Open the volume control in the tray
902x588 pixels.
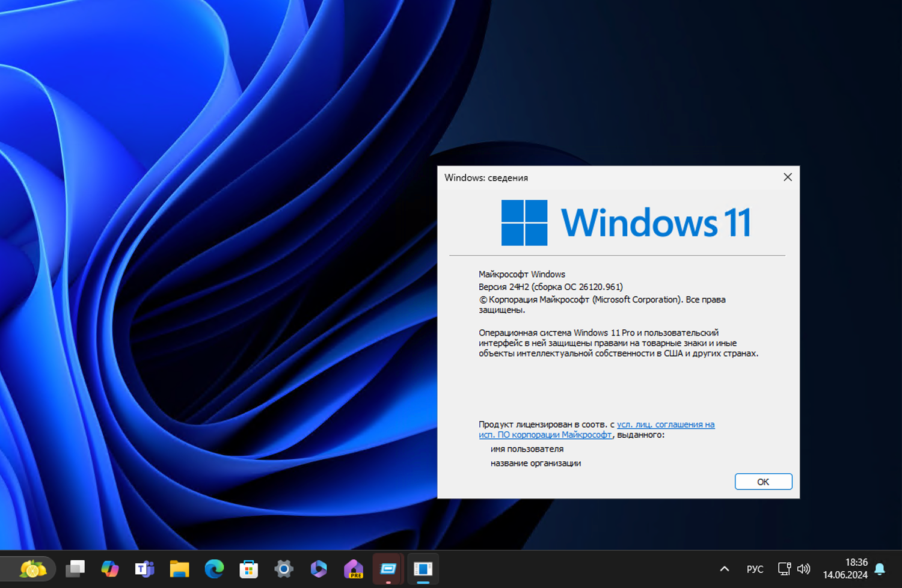(x=804, y=568)
